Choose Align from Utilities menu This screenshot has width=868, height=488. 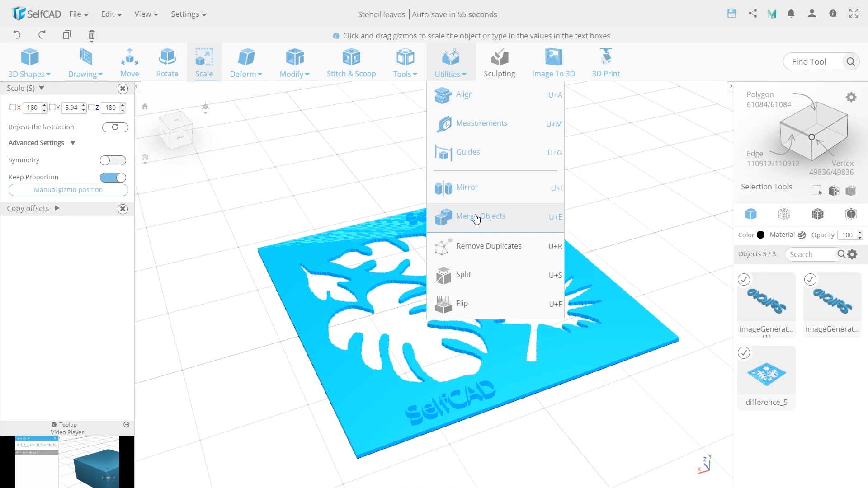coord(495,94)
